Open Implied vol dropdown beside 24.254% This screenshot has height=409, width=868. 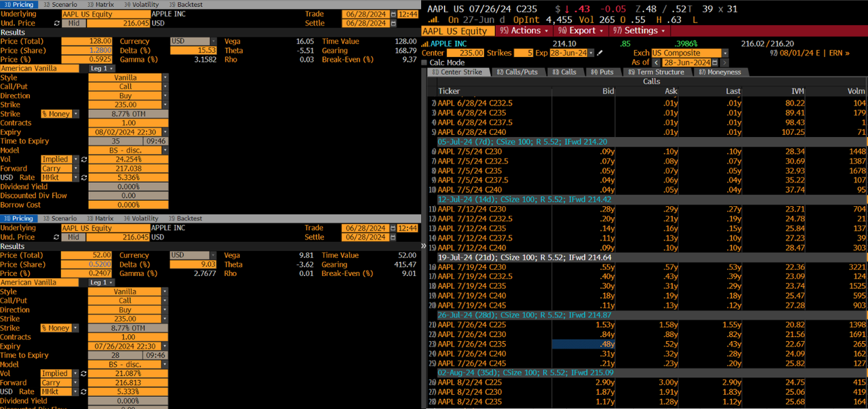pos(76,159)
